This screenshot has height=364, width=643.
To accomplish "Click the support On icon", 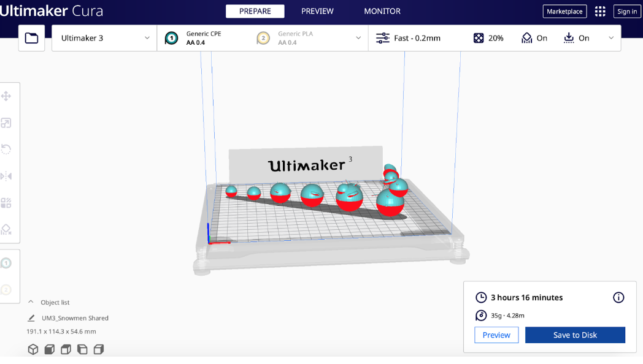I will pyautogui.click(x=526, y=38).
